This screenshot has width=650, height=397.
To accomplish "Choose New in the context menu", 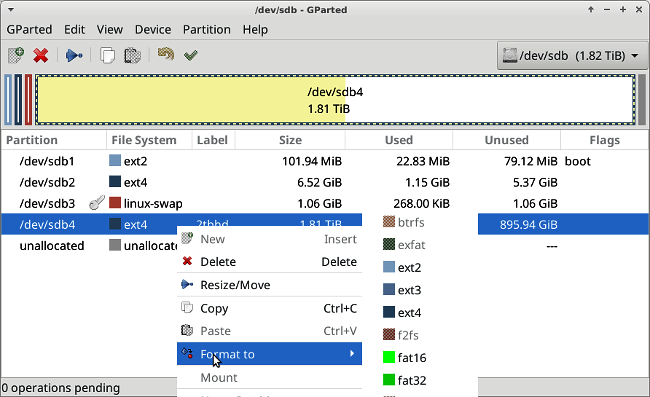I will point(269,239).
